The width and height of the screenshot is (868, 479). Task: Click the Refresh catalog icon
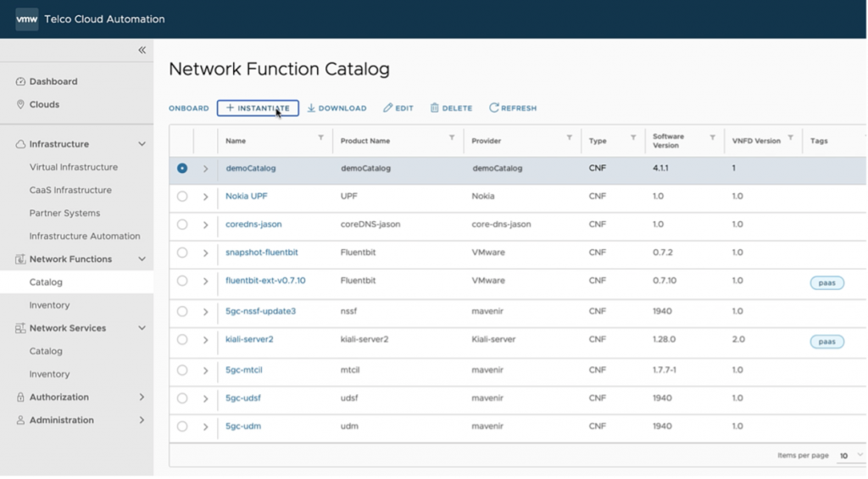[x=493, y=109]
